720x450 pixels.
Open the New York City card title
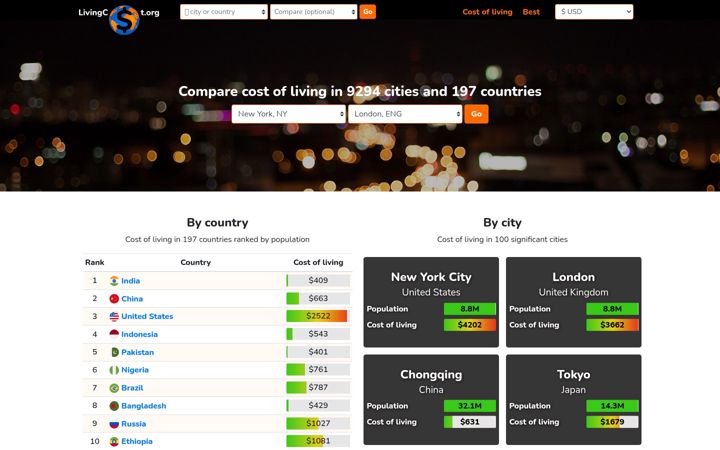(431, 277)
